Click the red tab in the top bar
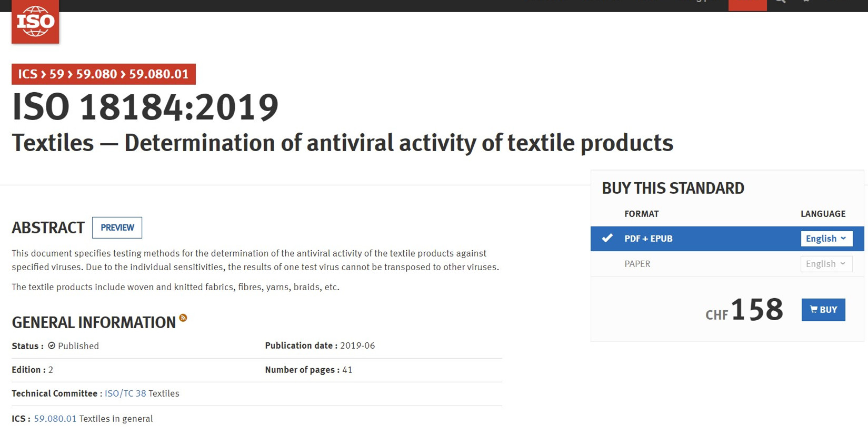868x444 pixels. pyautogui.click(x=747, y=5)
